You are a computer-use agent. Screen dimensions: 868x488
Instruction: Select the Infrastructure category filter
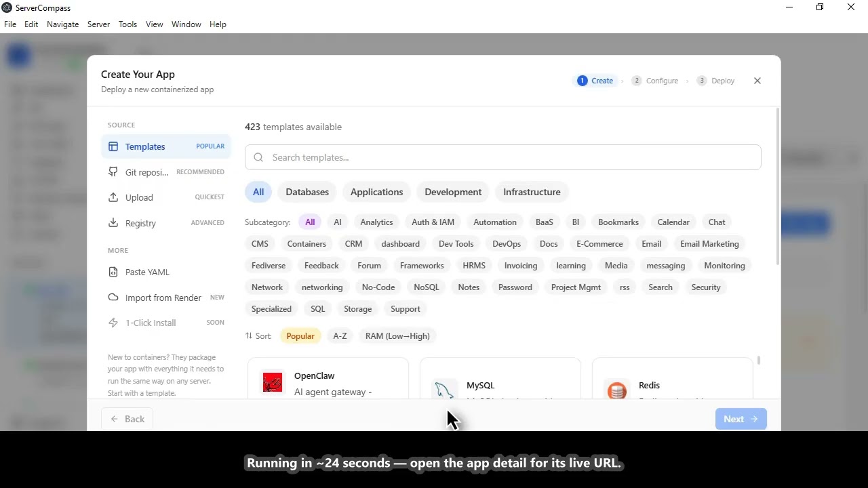(x=532, y=192)
